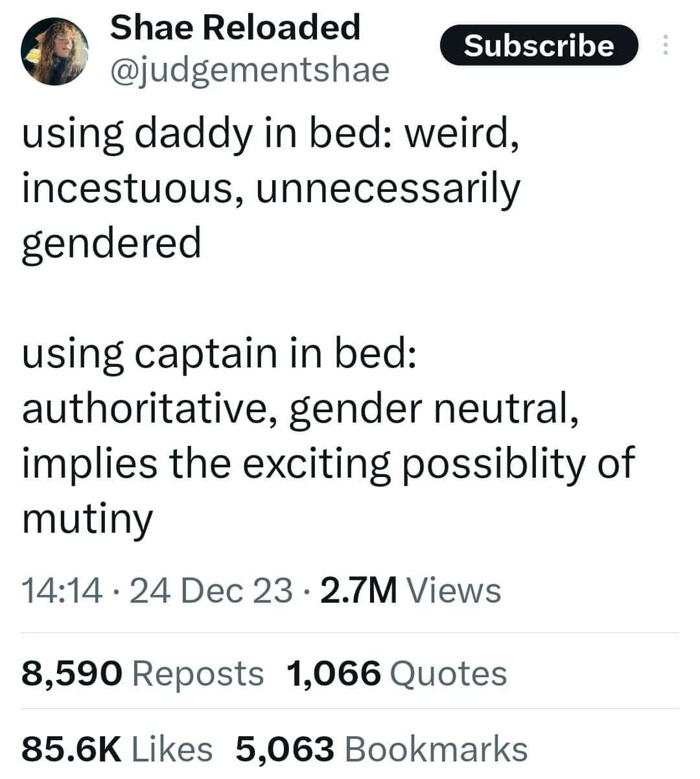Open the Shae Reloaded display name link
This screenshot has width=700, height=779.
tap(235, 28)
